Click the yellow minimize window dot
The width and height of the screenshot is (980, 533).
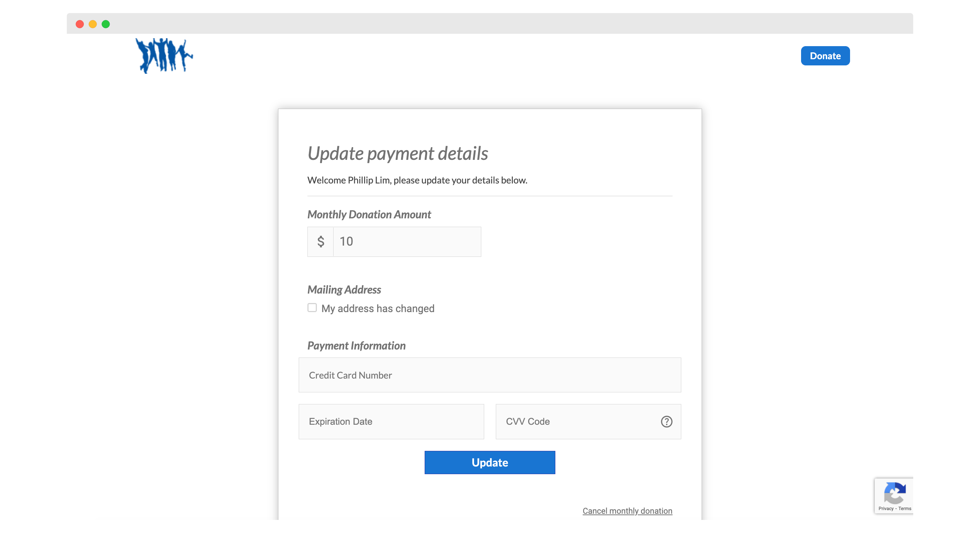[x=93, y=24]
